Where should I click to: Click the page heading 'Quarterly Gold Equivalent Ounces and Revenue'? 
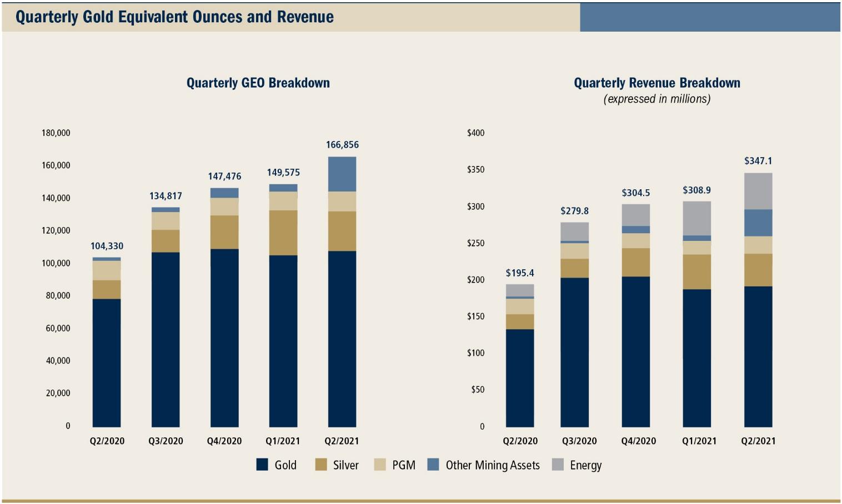(x=174, y=17)
